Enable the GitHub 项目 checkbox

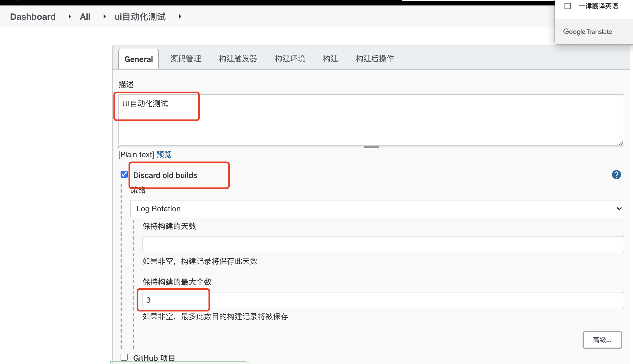click(x=124, y=357)
